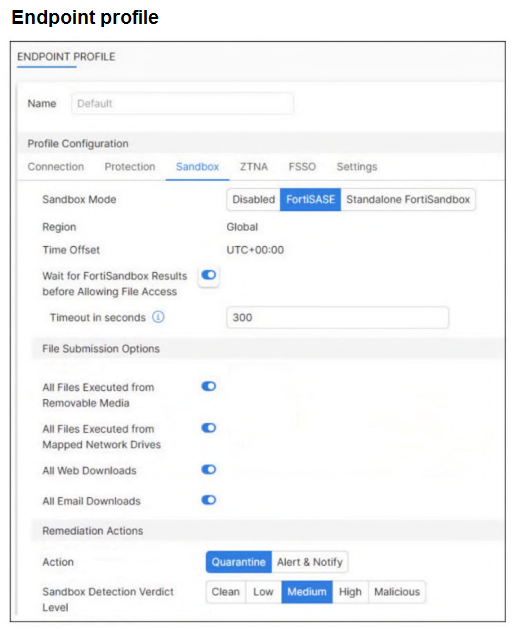Turn off All Web Downloads switch

coord(209,469)
